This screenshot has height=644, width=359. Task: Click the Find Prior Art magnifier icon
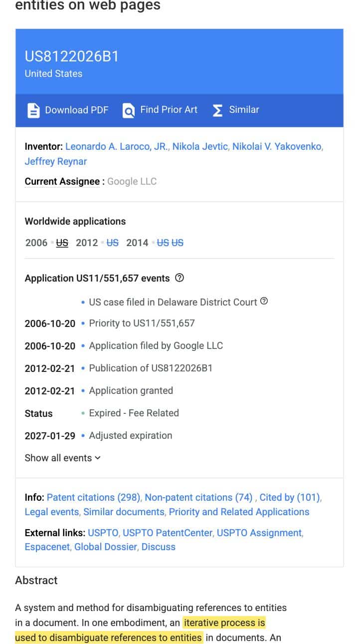pyautogui.click(x=129, y=110)
